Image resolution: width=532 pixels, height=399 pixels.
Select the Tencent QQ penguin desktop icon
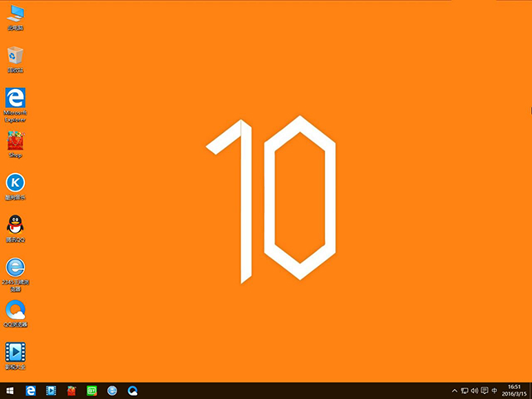point(15,225)
